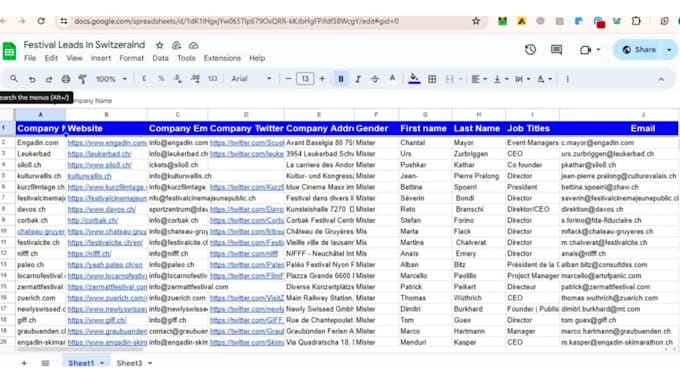680x383 pixels.
Task: Add a new sheet with plus button
Action: click(x=24, y=363)
